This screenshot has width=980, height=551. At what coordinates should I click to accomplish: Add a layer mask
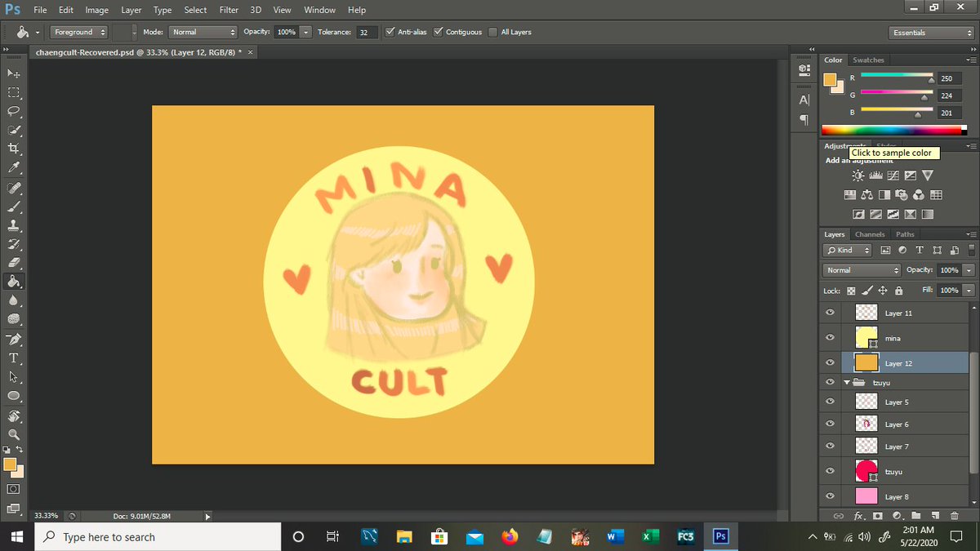pos(878,516)
